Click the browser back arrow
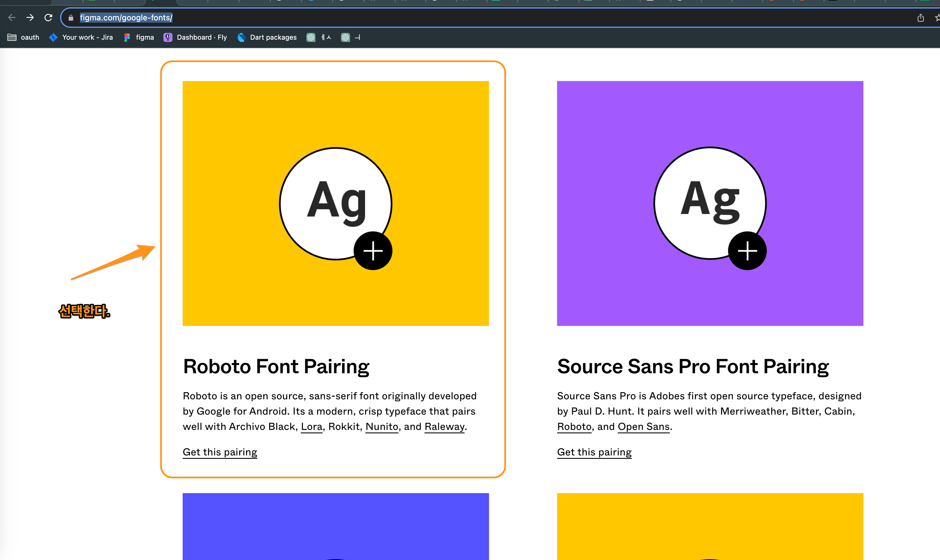The width and height of the screenshot is (940, 560). (x=12, y=18)
